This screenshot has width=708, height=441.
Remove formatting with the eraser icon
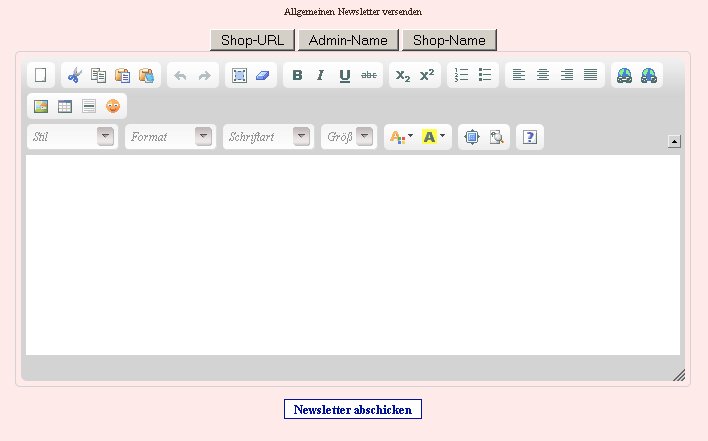tap(263, 75)
